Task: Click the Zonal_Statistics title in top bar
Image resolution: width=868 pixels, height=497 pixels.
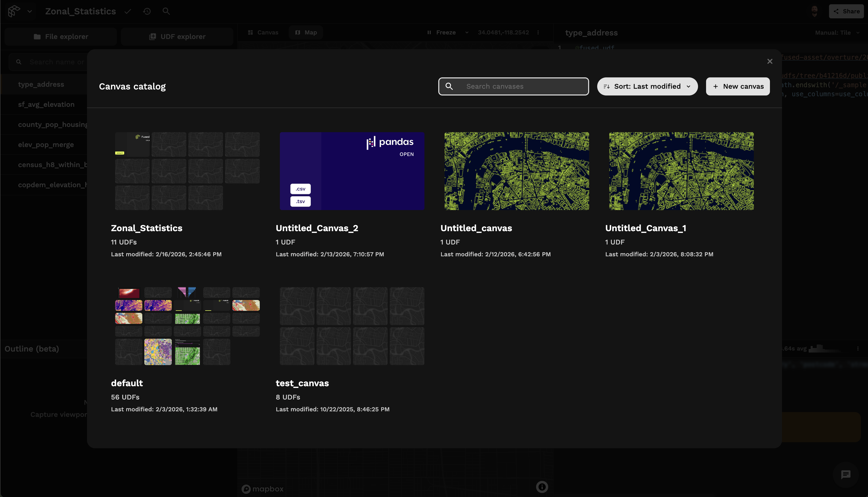Action: (81, 11)
